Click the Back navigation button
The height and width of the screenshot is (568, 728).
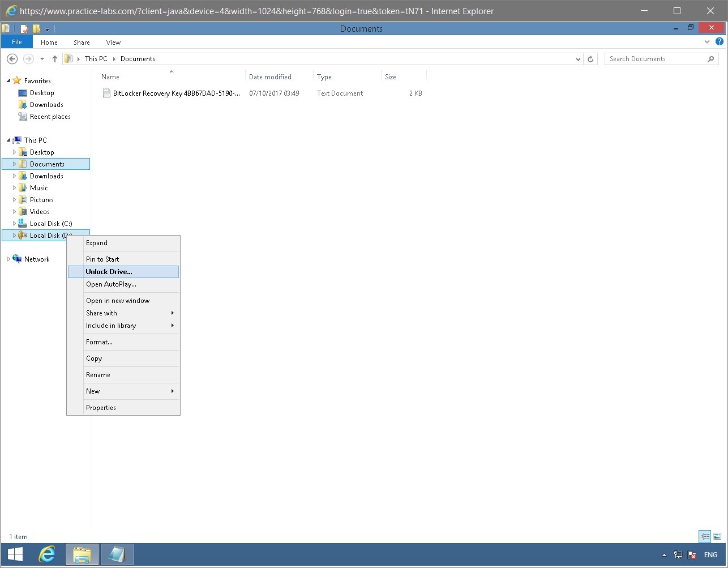pyautogui.click(x=12, y=58)
